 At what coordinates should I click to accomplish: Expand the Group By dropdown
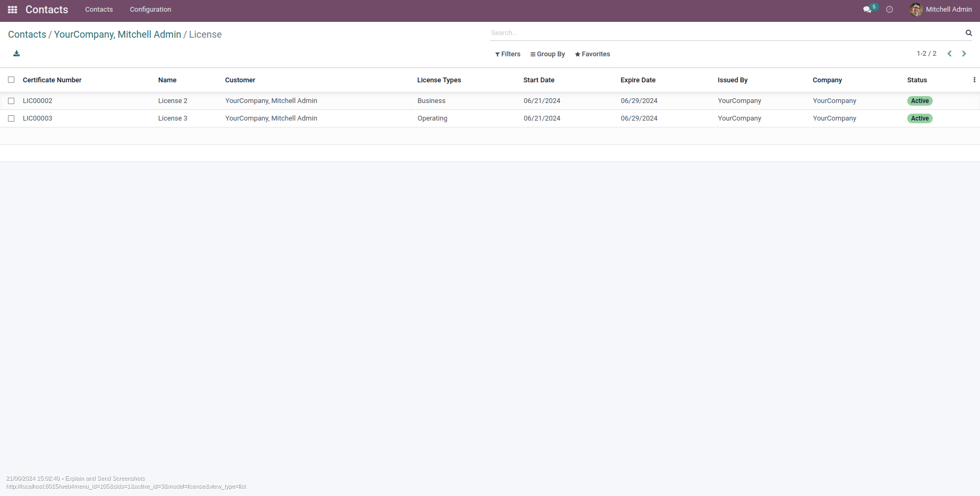(x=547, y=54)
